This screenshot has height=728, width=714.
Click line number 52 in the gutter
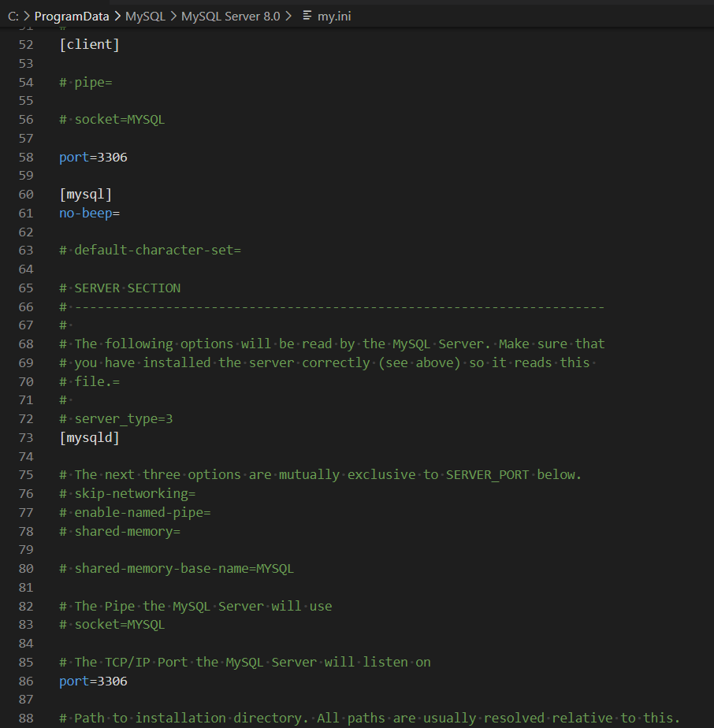(26, 44)
